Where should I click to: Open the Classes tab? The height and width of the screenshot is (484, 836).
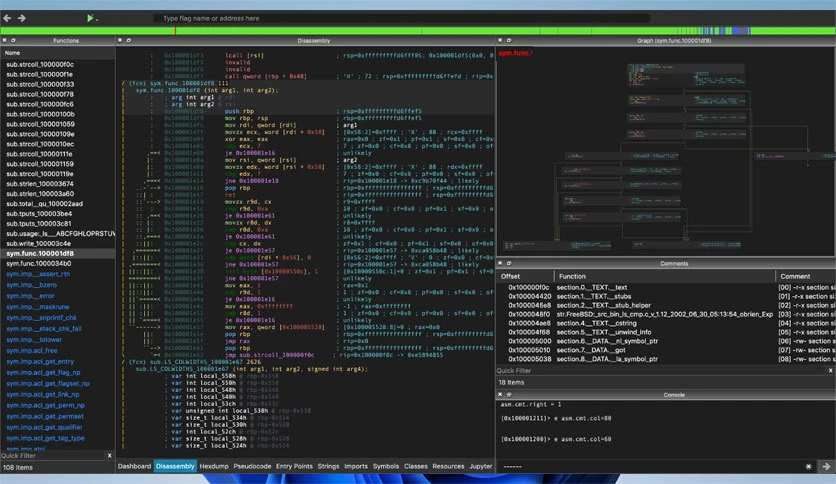tap(415, 466)
